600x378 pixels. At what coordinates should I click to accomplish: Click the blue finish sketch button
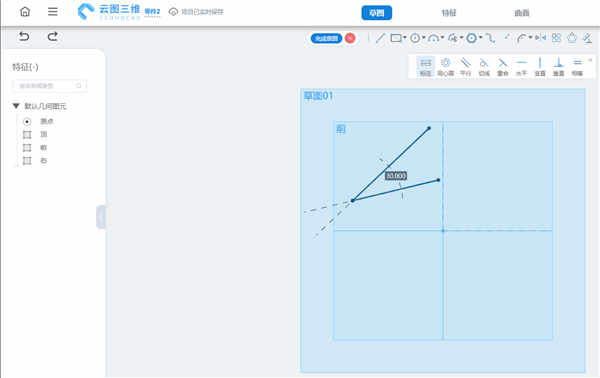(x=326, y=38)
